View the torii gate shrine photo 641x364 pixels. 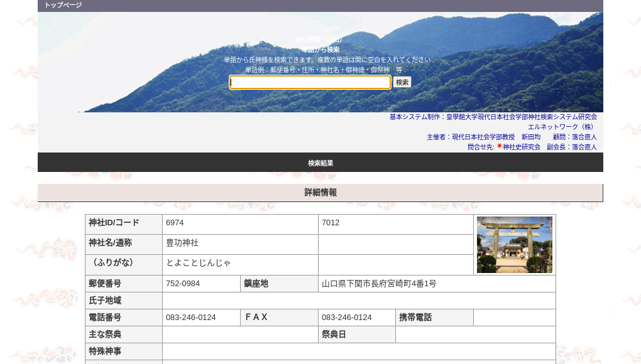coord(514,244)
